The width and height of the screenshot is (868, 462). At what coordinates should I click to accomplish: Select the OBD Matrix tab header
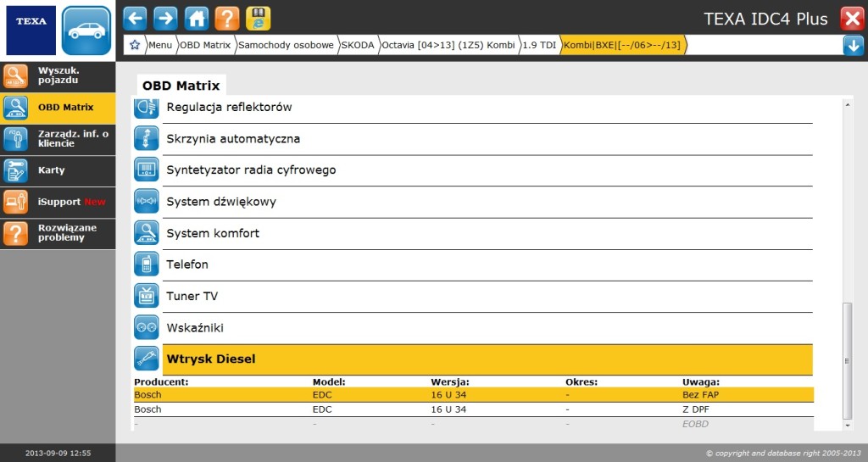181,86
